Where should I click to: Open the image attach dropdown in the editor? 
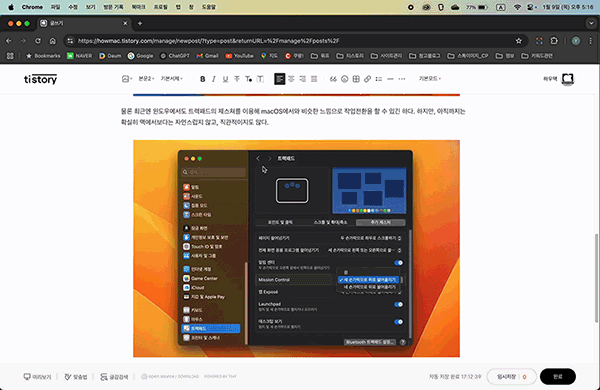(127, 79)
